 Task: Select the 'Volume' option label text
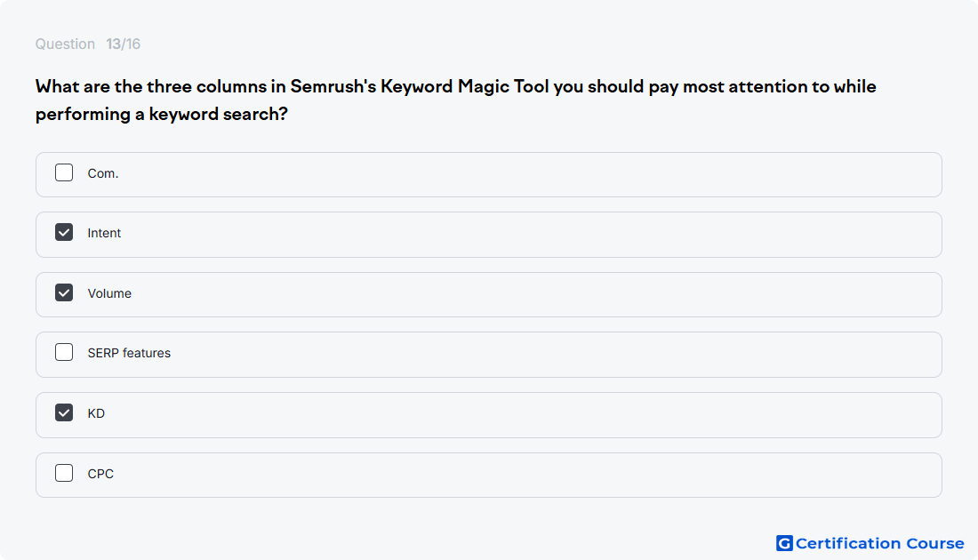pyautogui.click(x=109, y=293)
